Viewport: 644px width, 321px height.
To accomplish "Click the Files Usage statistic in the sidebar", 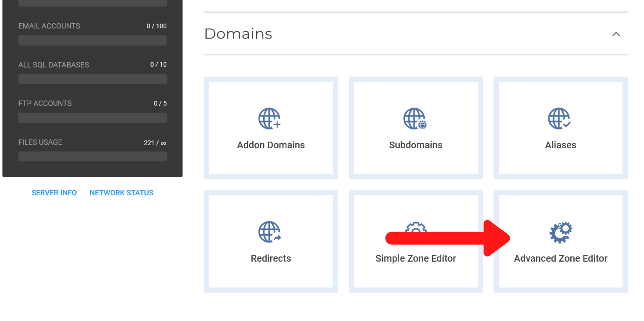I will pos(92,142).
